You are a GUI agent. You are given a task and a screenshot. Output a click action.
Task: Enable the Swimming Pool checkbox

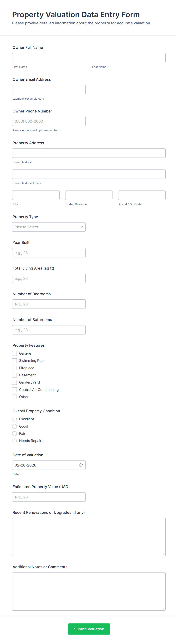[x=15, y=360]
